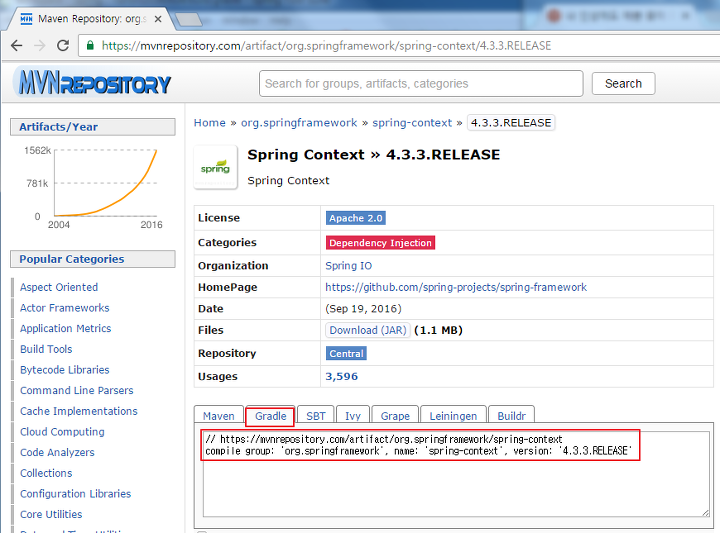Open spring-context breadcrumb link
720x533 pixels.
[412, 123]
